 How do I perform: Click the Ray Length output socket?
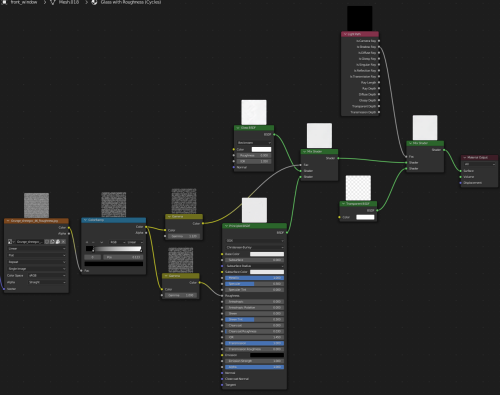tap(379, 82)
